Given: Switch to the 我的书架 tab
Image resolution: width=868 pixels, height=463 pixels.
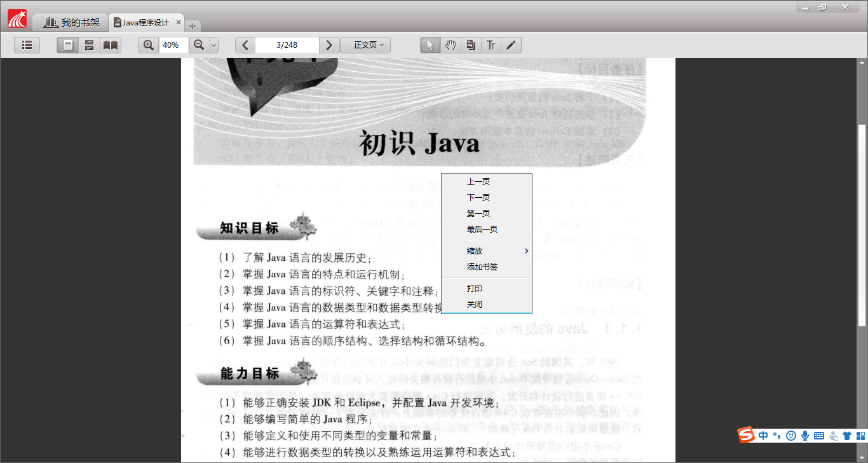Looking at the screenshot, I should click(x=71, y=23).
